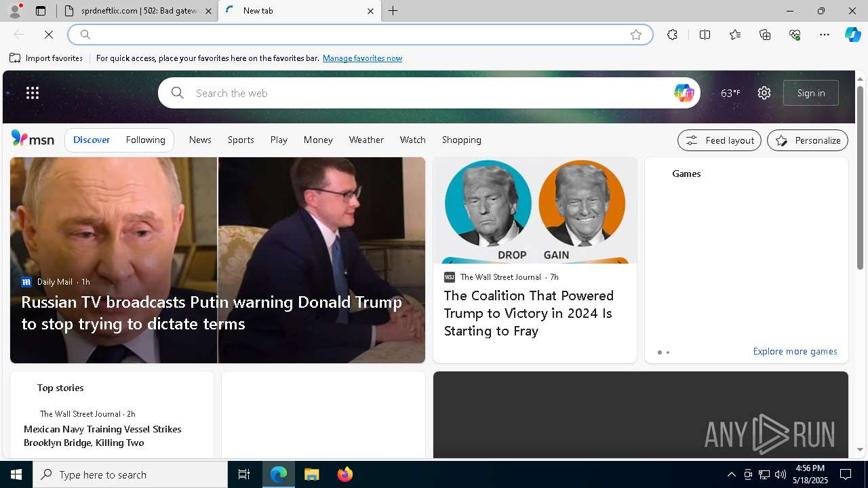Launch Firefox from taskbar

click(x=344, y=474)
